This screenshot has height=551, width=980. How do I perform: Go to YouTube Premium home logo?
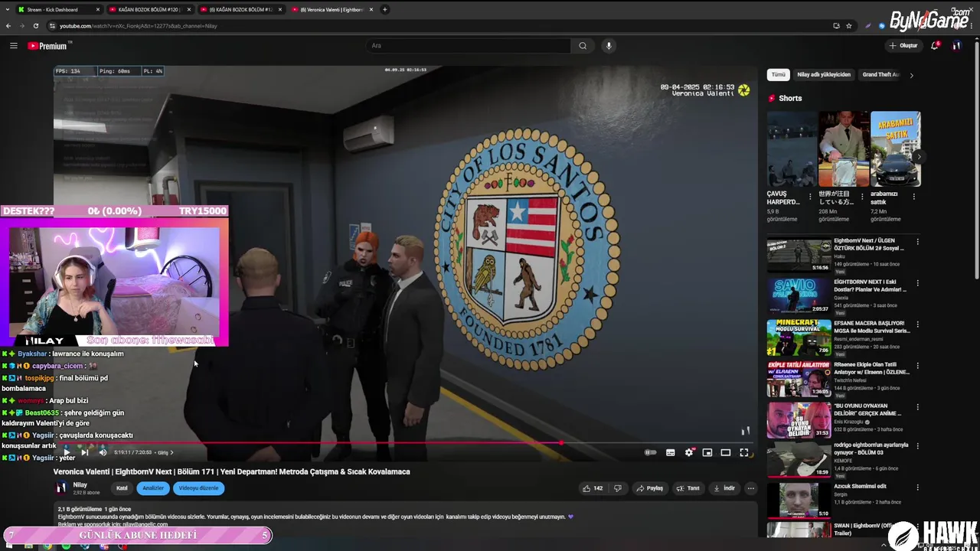coord(47,46)
